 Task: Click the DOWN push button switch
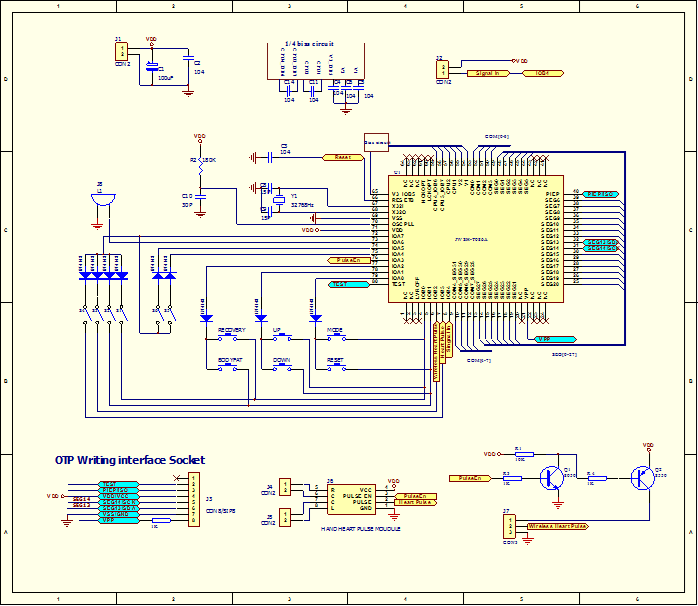click(282, 366)
